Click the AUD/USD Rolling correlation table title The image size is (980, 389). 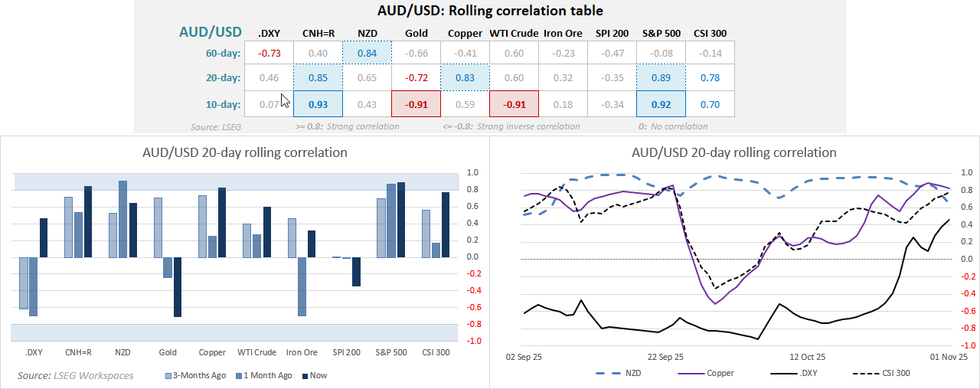click(490, 11)
